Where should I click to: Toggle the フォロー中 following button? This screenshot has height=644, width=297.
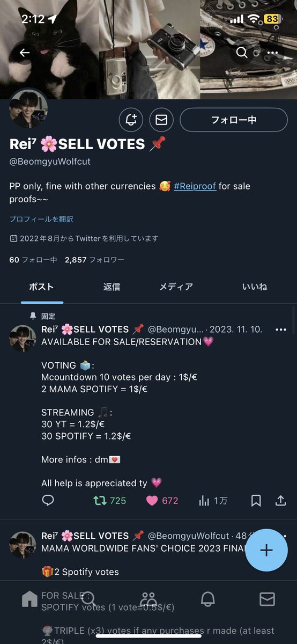(234, 120)
